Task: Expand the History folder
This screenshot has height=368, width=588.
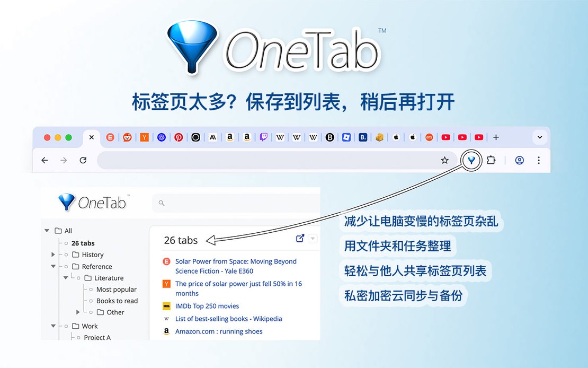Action: [x=54, y=255]
